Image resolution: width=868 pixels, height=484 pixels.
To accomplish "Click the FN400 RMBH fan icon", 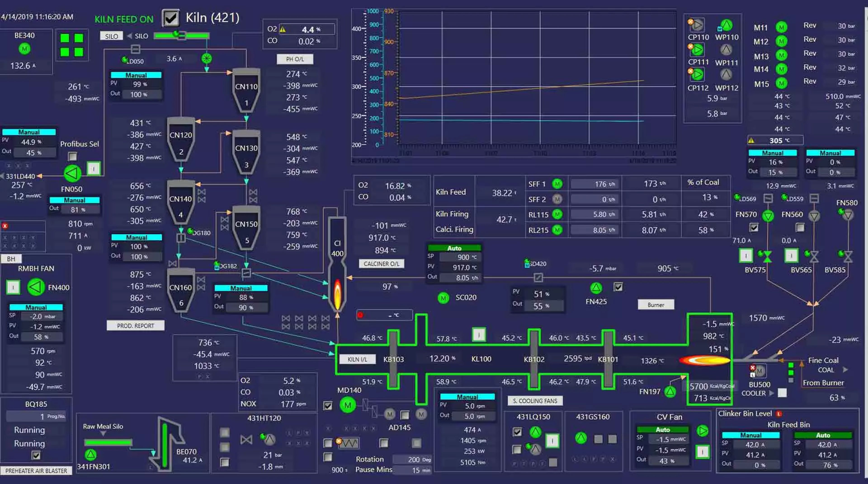I will click(x=36, y=287).
